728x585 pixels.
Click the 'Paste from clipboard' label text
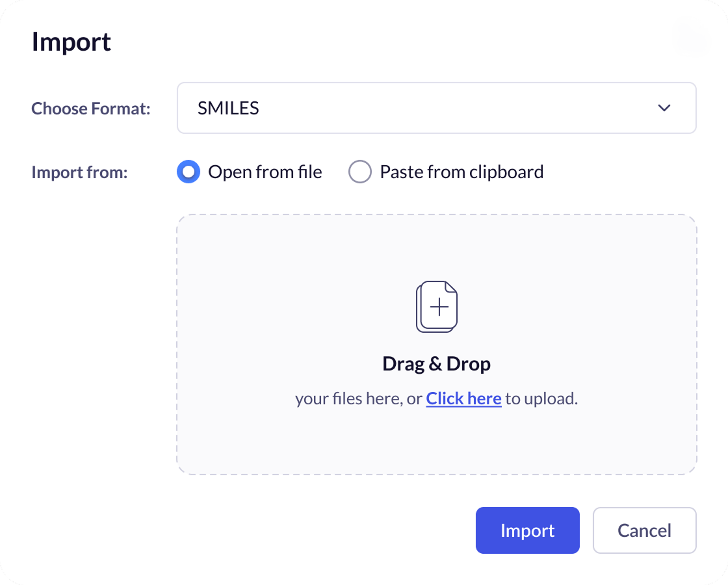click(x=461, y=172)
